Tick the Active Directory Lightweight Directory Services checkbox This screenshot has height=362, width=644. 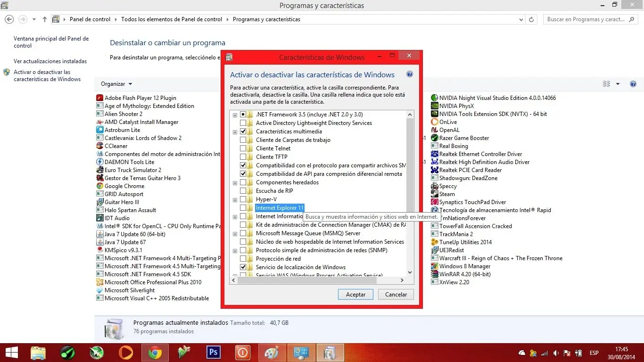click(x=243, y=123)
